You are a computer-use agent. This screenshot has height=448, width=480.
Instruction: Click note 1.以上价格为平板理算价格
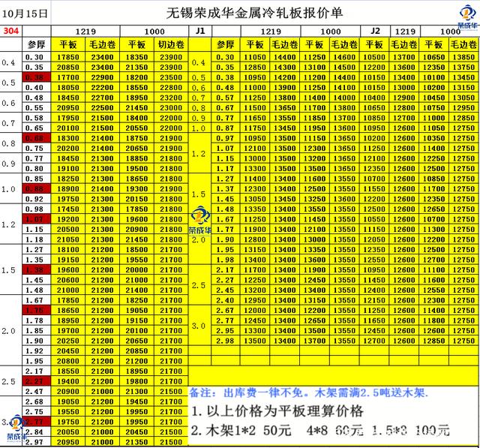pyautogui.click(x=277, y=411)
